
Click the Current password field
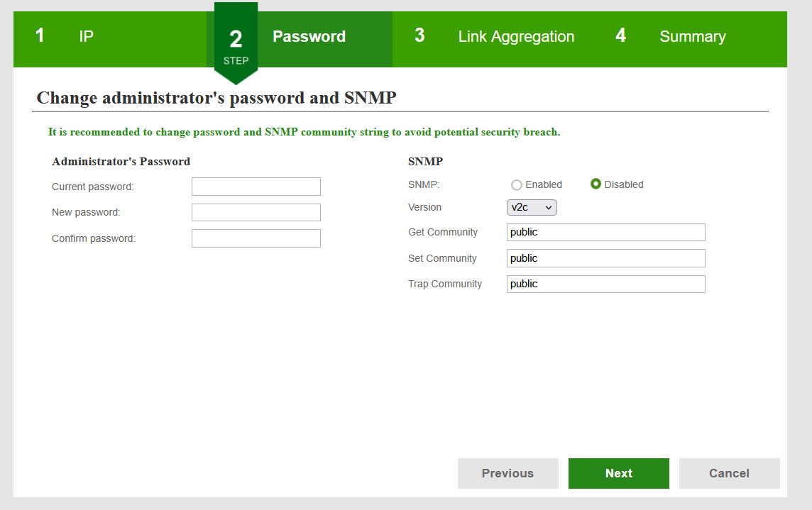coord(256,187)
